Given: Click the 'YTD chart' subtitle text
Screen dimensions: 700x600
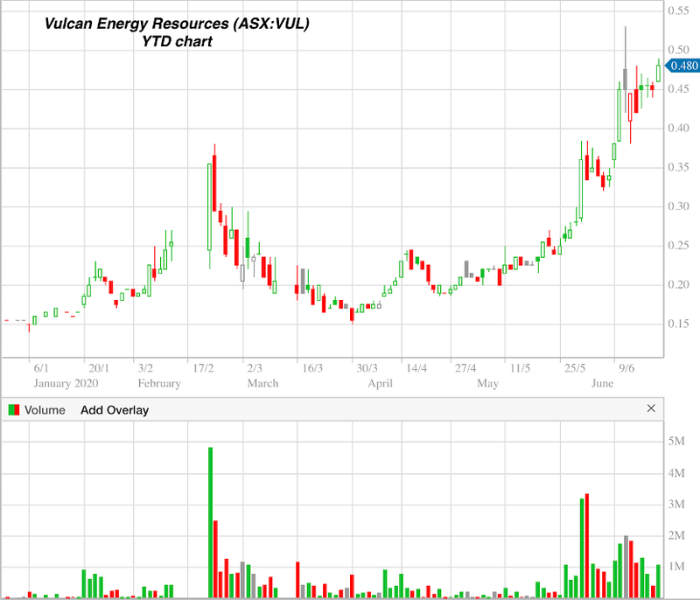Looking at the screenshot, I should click(177, 41).
